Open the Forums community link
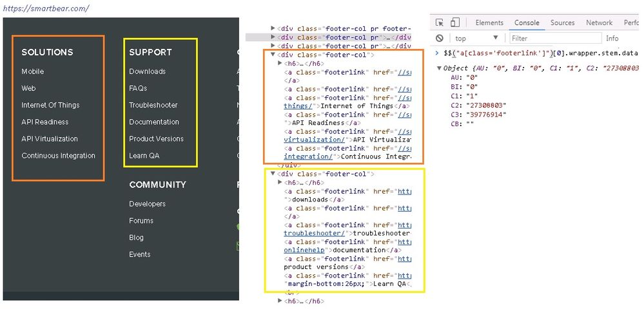 coord(141,221)
